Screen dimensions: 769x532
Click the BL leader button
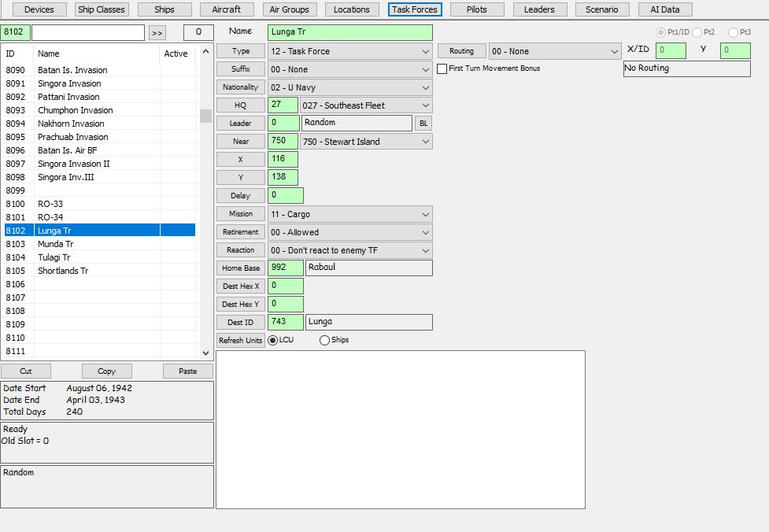pyautogui.click(x=423, y=123)
